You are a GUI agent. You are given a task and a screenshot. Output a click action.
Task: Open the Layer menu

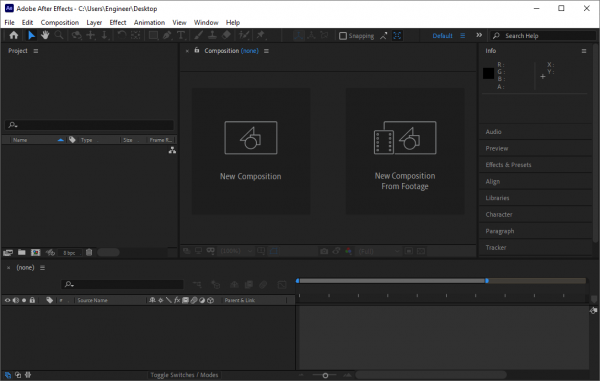(x=94, y=22)
